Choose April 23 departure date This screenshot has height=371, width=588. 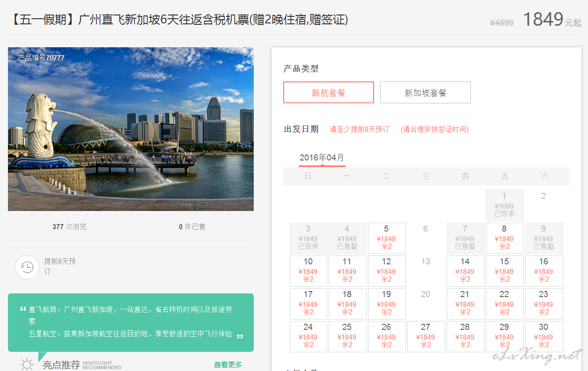tap(544, 304)
